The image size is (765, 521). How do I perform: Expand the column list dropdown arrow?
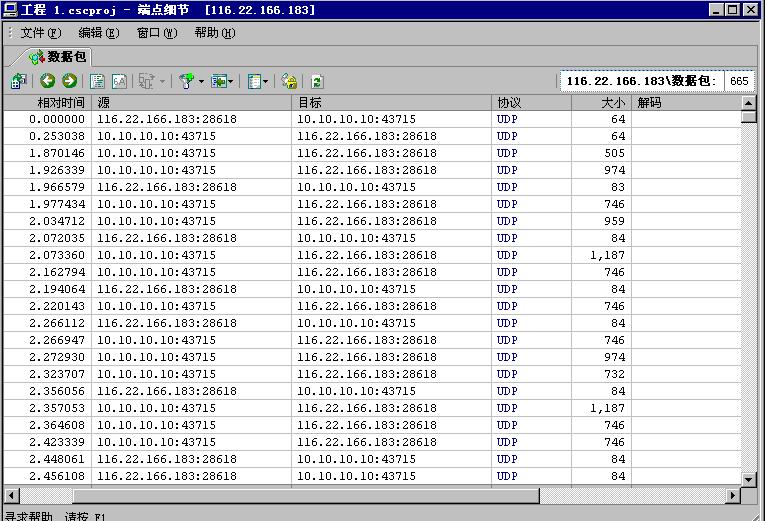[266, 81]
